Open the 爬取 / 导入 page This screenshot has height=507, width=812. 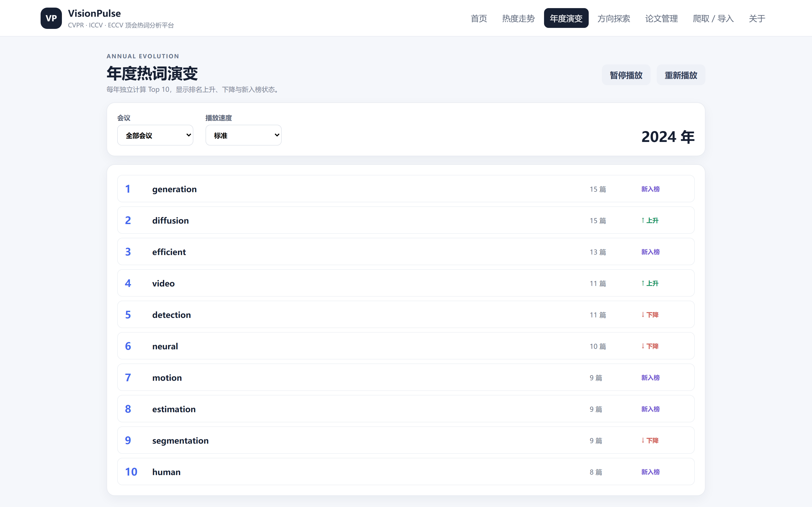click(x=713, y=19)
